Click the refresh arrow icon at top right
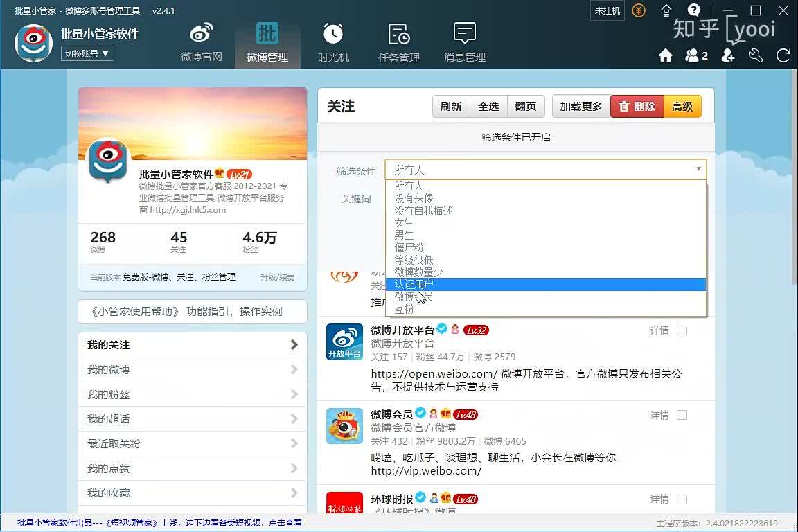798x532 pixels. point(783,56)
